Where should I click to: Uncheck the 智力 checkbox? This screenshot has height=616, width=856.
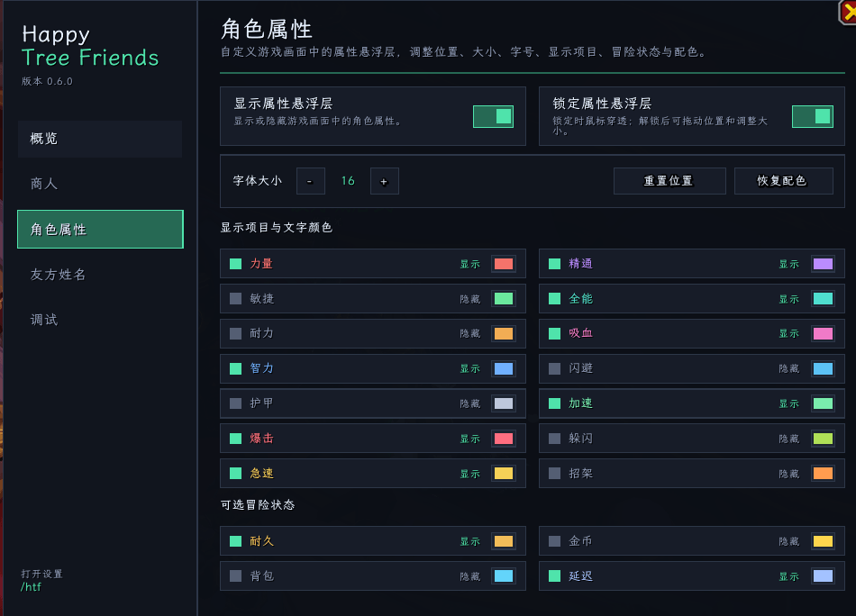point(235,368)
